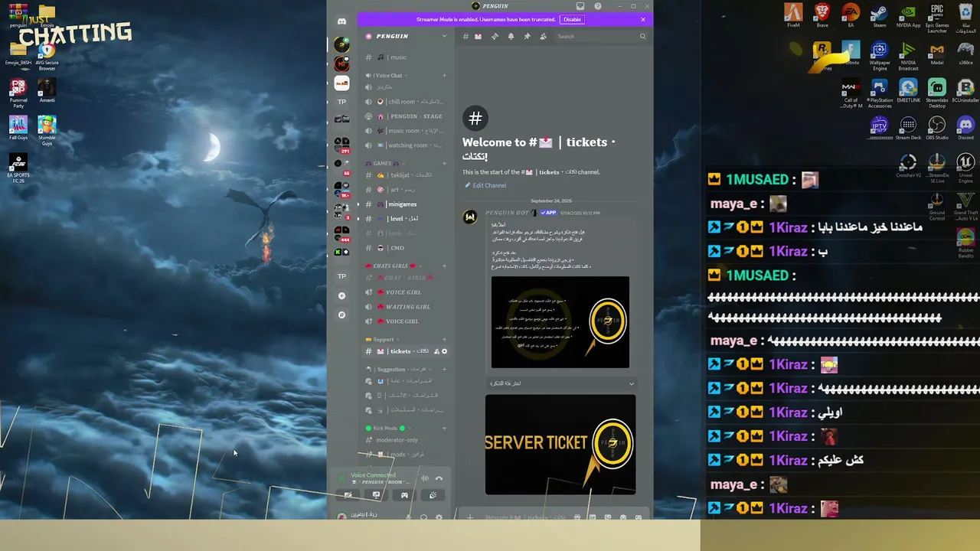Open the moderator-only channel
The width and height of the screenshot is (980, 551).
pyautogui.click(x=406, y=440)
